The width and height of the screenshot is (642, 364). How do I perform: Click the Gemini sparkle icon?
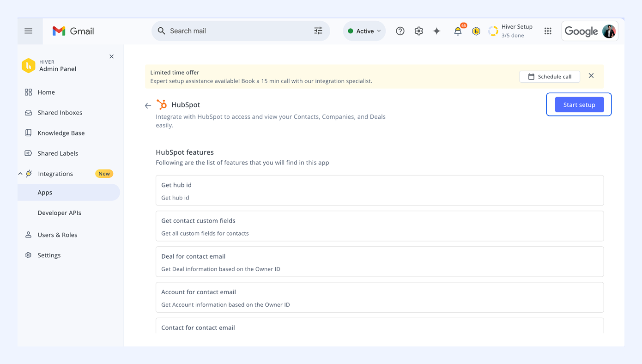tap(437, 31)
